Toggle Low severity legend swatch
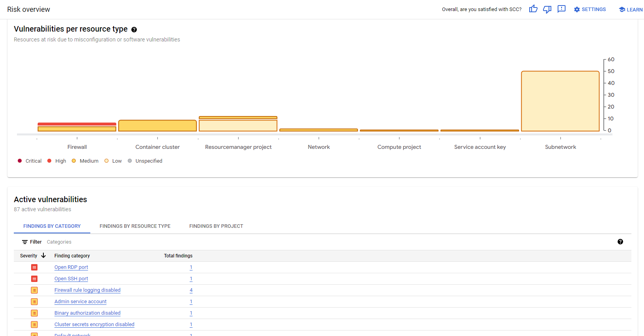Screen dimensions: 644x336 point(106,161)
